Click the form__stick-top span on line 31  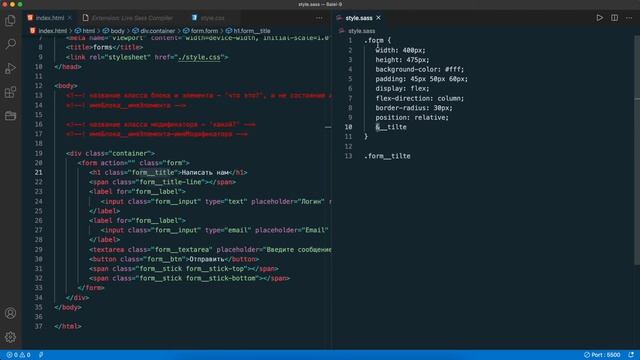tap(184, 269)
